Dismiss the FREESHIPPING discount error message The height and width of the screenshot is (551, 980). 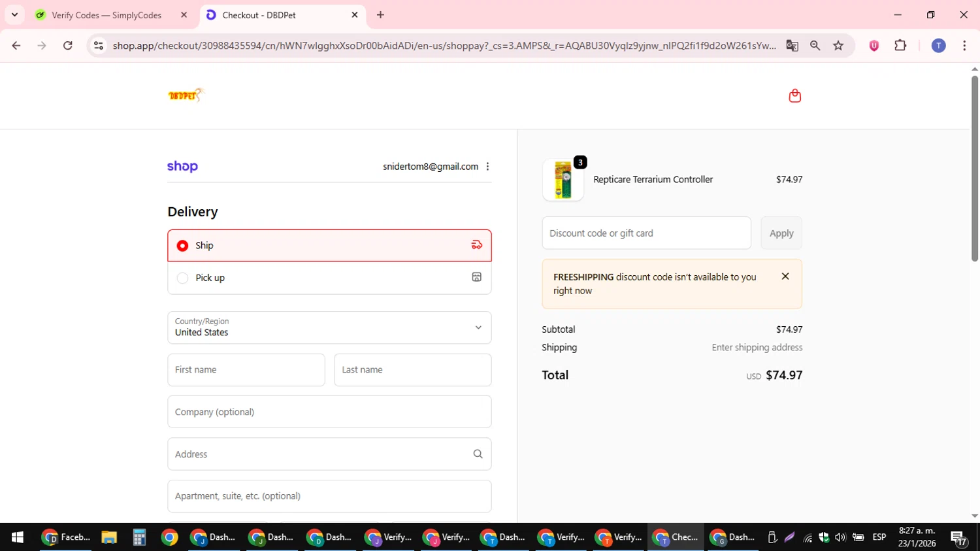click(785, 276)
